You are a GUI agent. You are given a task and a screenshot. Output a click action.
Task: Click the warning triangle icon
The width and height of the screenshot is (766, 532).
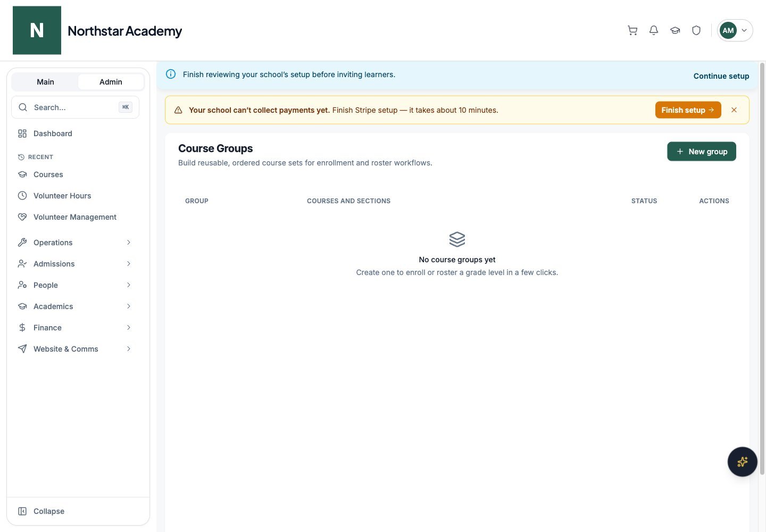pos(178,110)
